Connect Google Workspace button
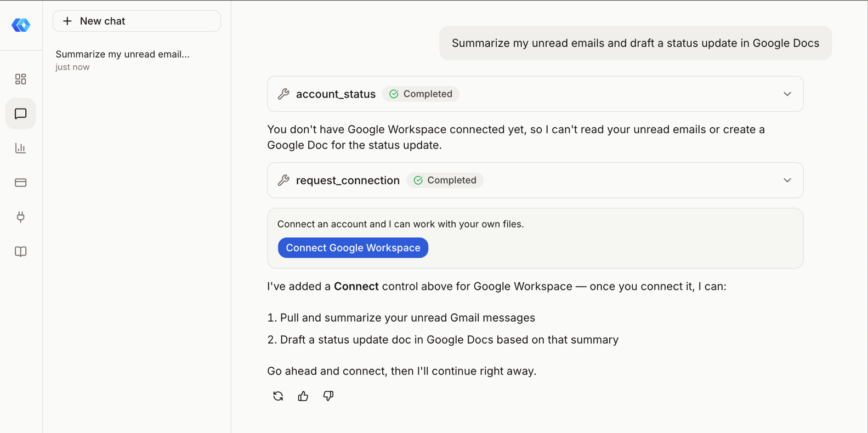This screenshot has height=433, width=868. [353, 248]
